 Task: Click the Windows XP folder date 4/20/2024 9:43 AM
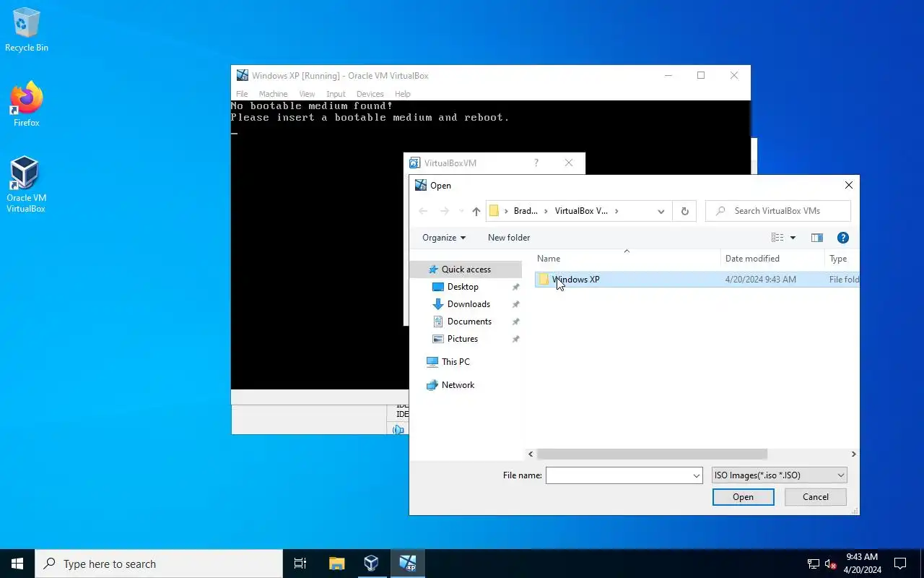(x=760, y=280)
